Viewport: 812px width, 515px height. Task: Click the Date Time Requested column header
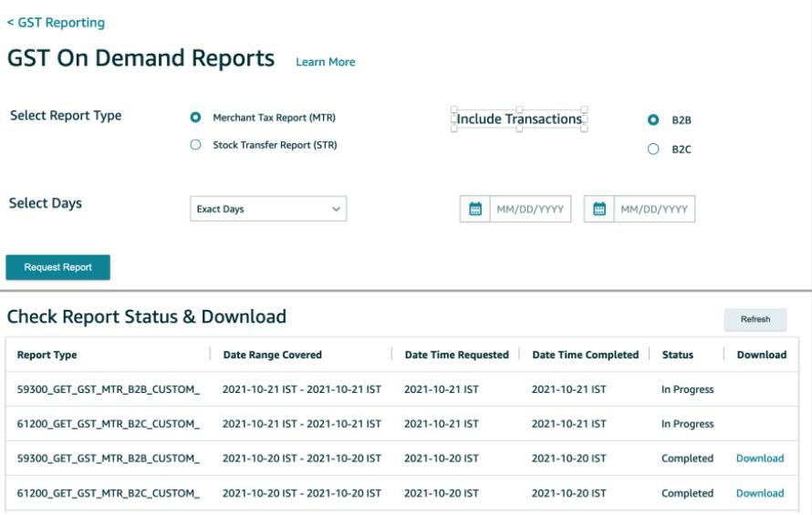tap(457, 355)
